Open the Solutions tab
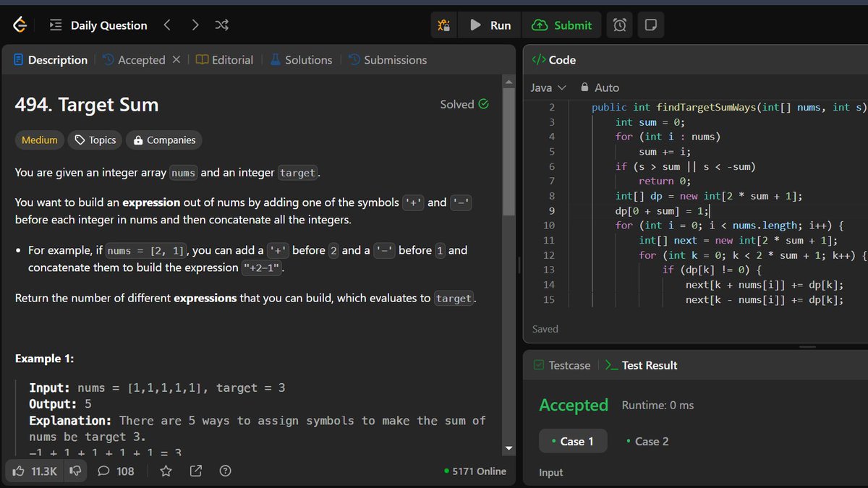Screen dimensions: 868x488 click(301, 60)
